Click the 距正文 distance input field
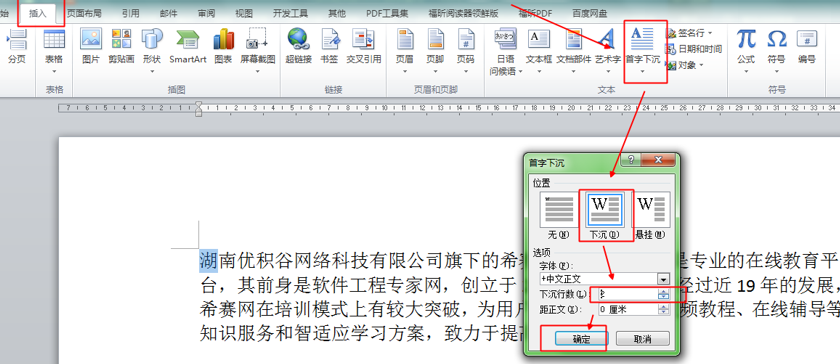Viewport: 840px width, 364px height. (628, 309)
